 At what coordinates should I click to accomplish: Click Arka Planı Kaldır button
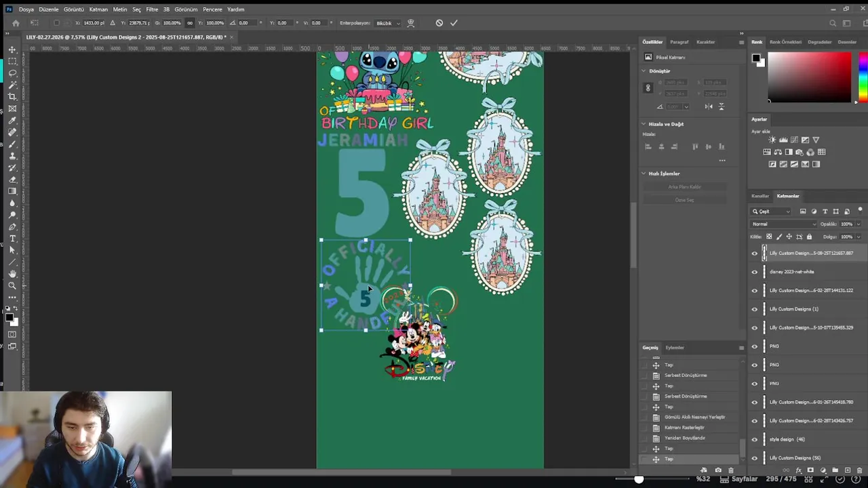684,187
